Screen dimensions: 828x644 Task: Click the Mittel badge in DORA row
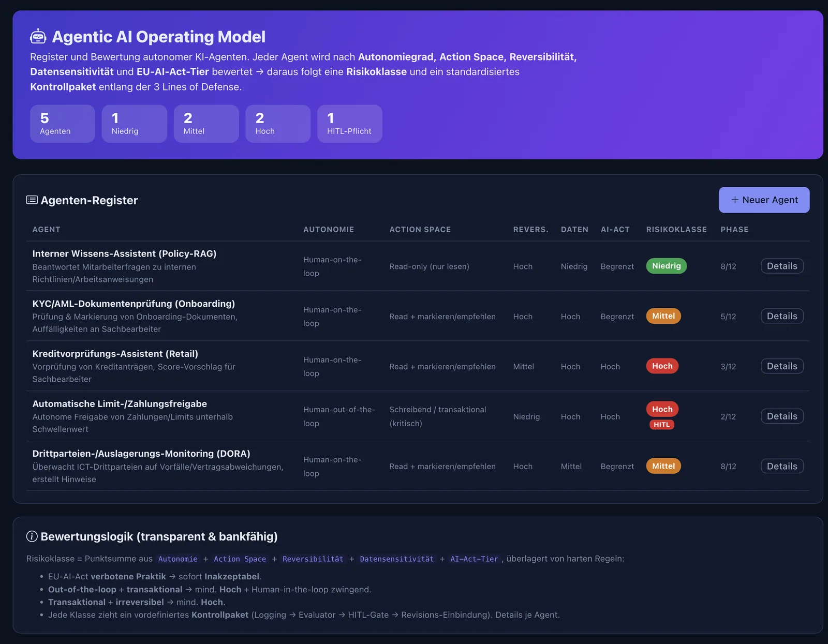[663, 466]
